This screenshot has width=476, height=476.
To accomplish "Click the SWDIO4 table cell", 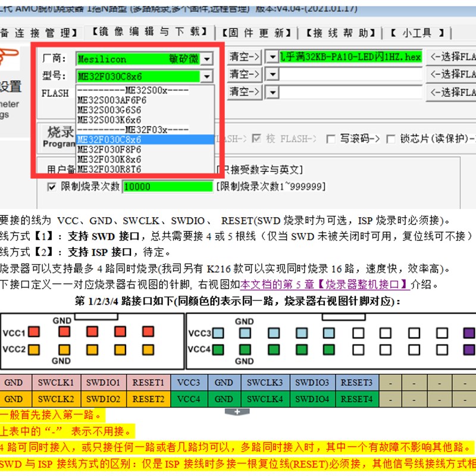I will click(312, 399).
